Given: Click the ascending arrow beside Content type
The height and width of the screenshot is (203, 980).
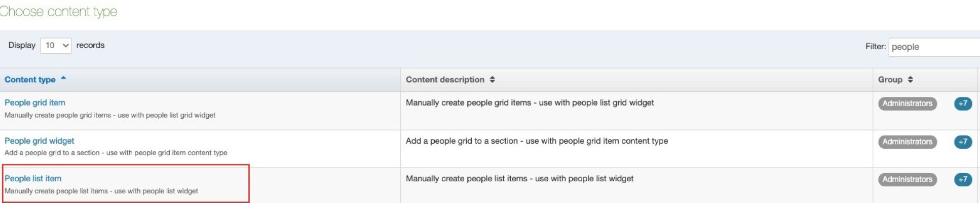Looking at the screenshot, I should point(63,79).
